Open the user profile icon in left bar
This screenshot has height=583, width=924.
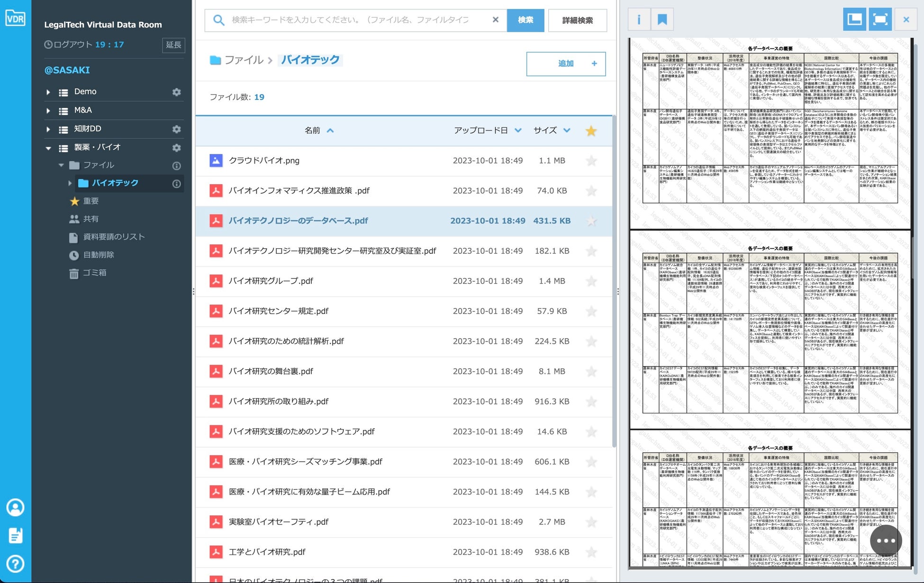click(15, 507)
